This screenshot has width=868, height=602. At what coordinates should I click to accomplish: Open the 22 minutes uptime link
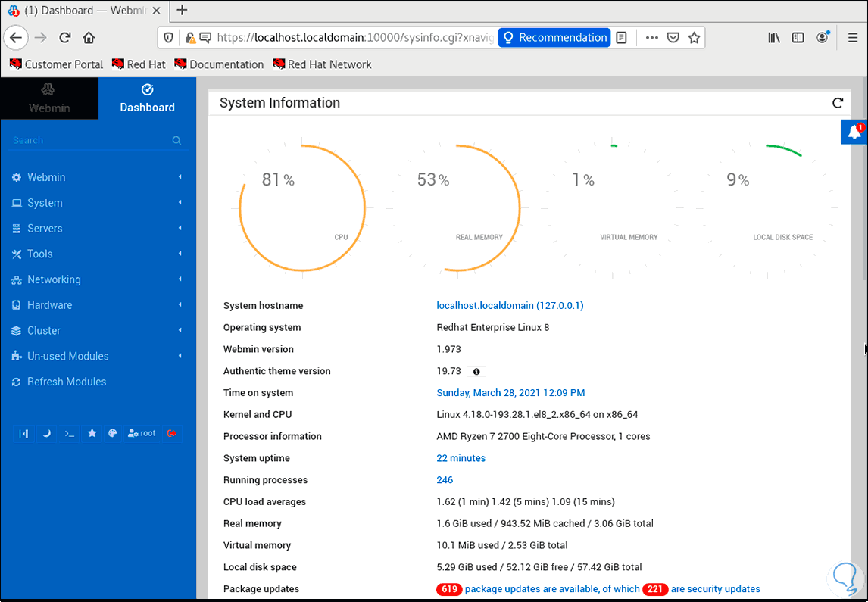click(461, 458)
